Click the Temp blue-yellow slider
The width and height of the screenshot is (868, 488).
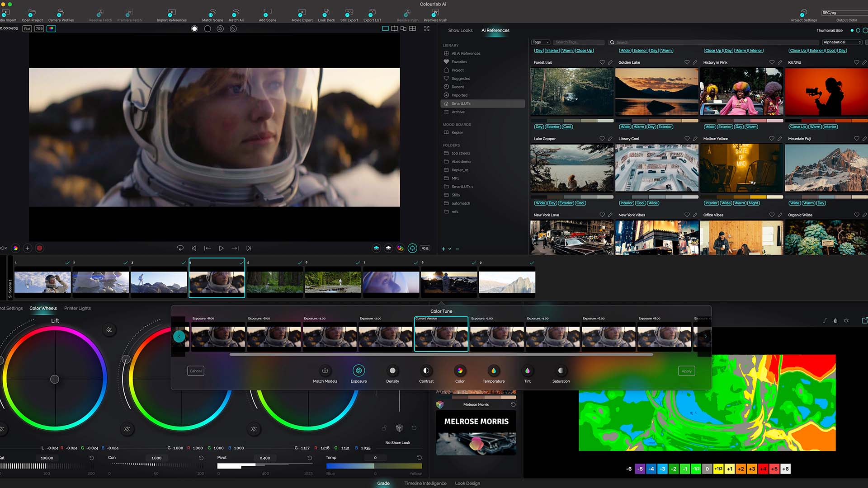coord(374,466)
